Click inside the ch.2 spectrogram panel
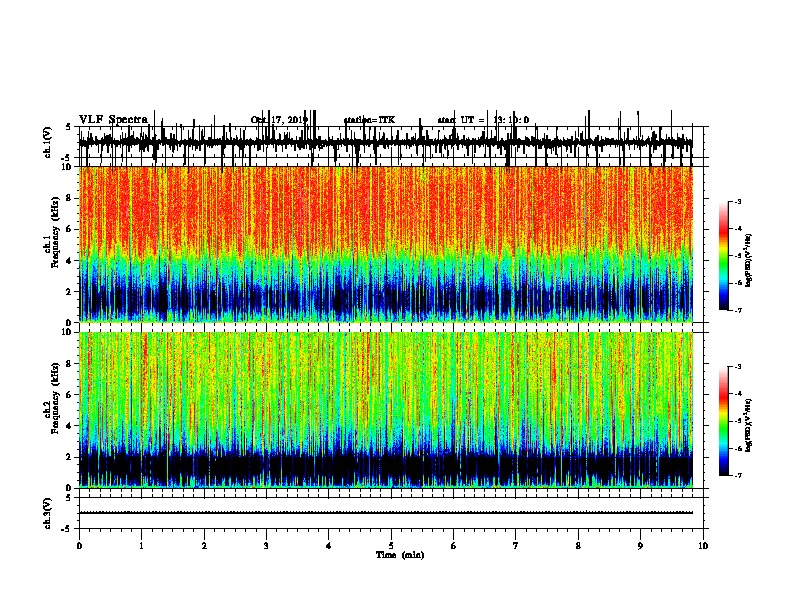Viewport: 792px width, 612px height. [x=386, y=410]
